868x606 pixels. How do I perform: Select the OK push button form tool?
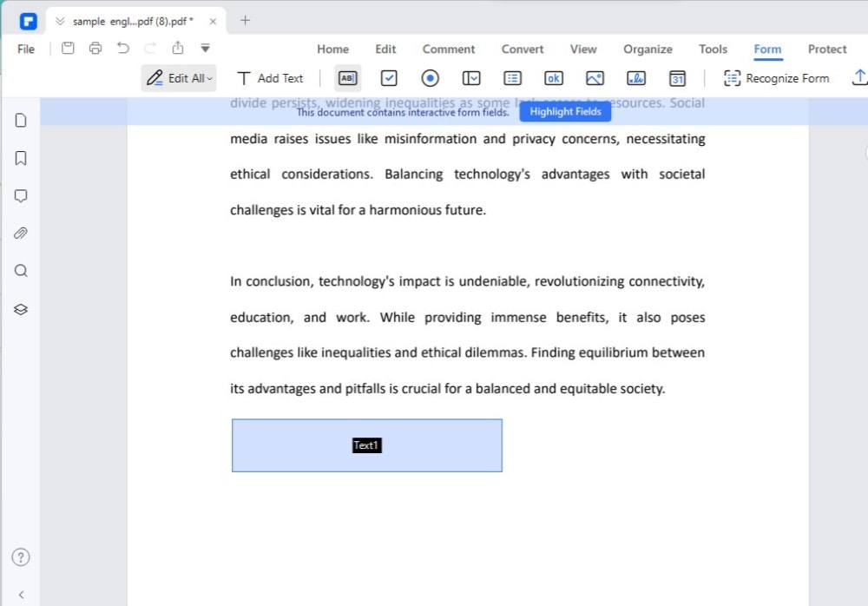(x=554, y=78)
